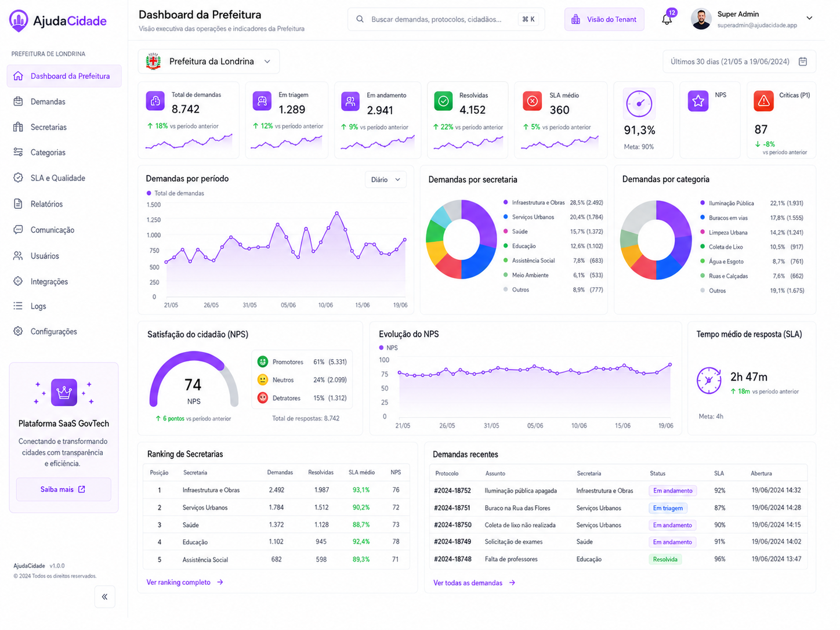Focus the Buscar demandas search field

[x=446, y=19]
